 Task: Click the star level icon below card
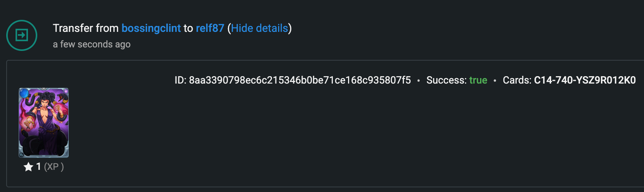(28, 167)
